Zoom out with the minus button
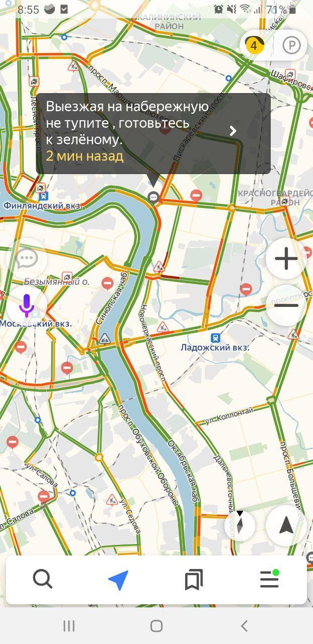The width and height of the screenshot is (313, 644). pos(286,305)
